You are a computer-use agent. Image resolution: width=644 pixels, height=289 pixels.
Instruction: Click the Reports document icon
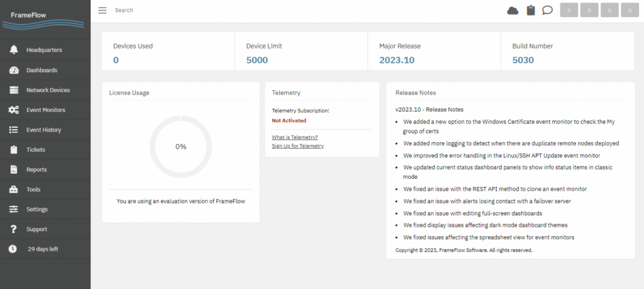click(14, 169)
